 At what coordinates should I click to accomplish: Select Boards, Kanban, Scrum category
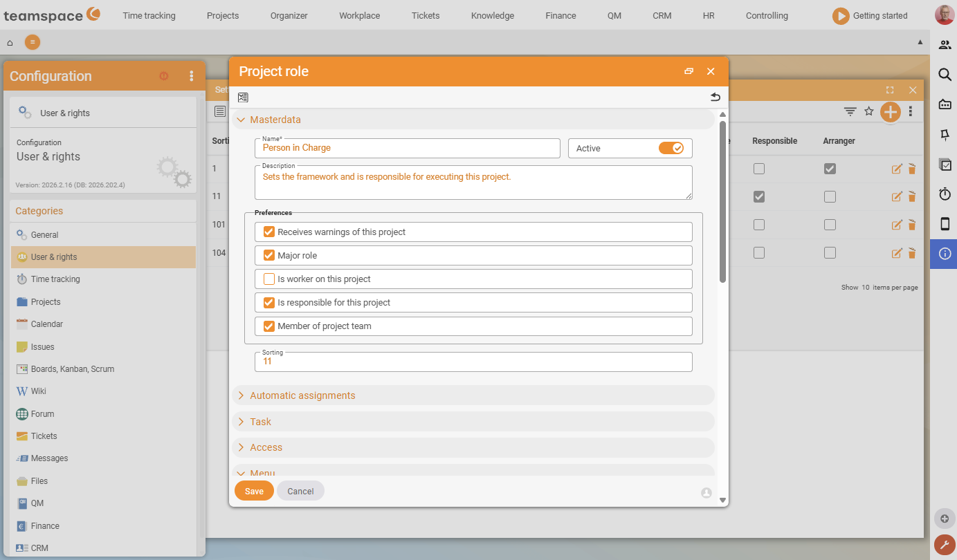(x=104, y=369)
